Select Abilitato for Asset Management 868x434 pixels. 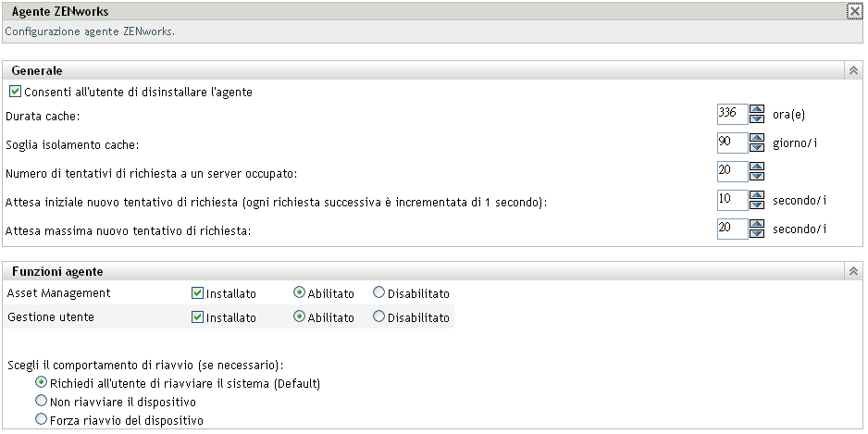[x=299, y=293]
